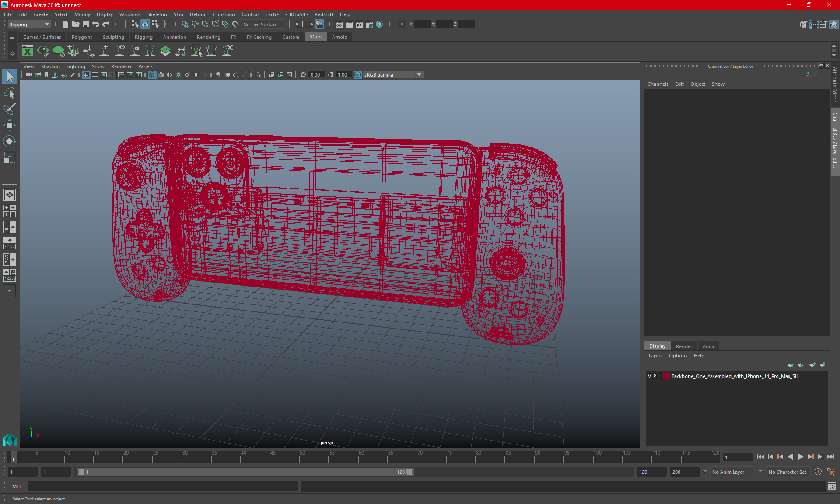This screenshot has width=840, height=504.
Task: Click the XGen window shelf icon
Action: point(28,51)
